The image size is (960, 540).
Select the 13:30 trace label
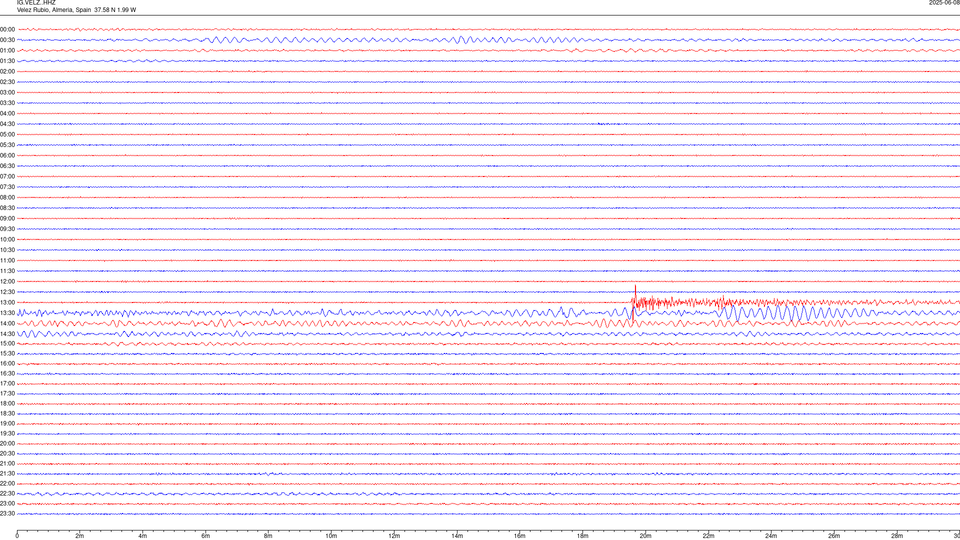(x=7, y=313)
